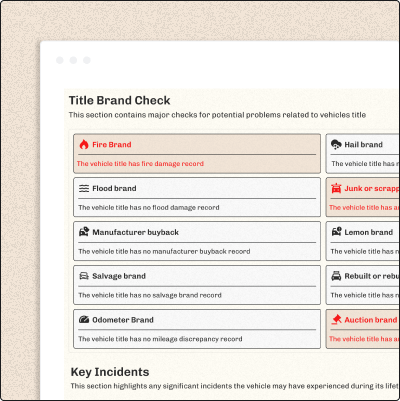
Task: Click the Auction brand label
Action: [371, 320]
